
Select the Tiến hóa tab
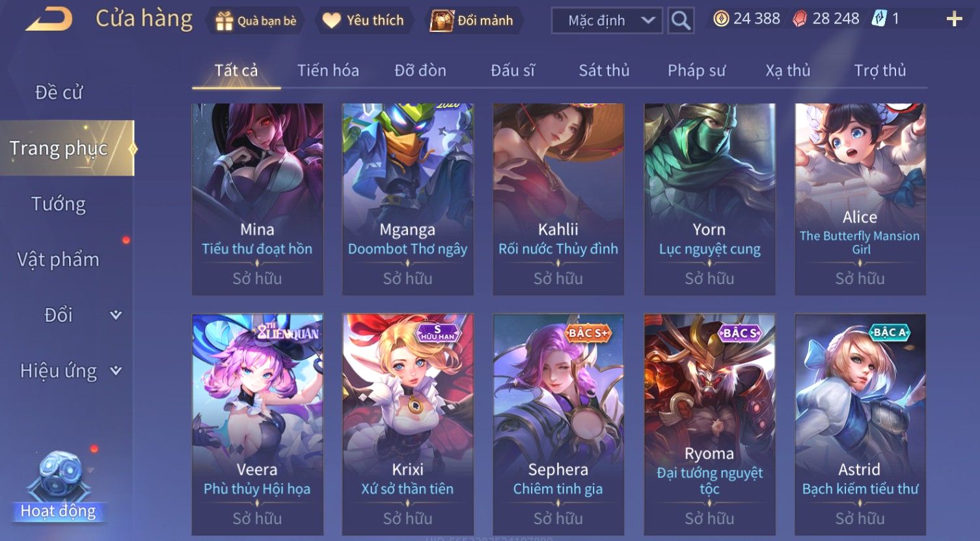[328, 70]
